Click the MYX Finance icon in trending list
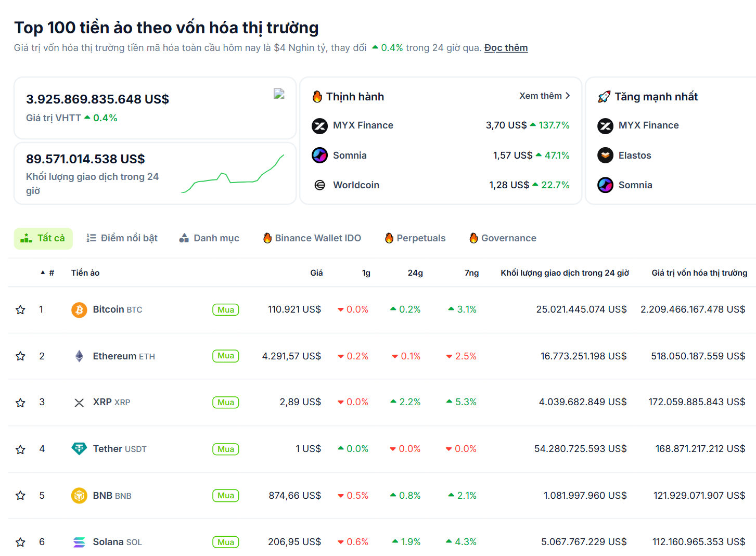 [319, 125]
